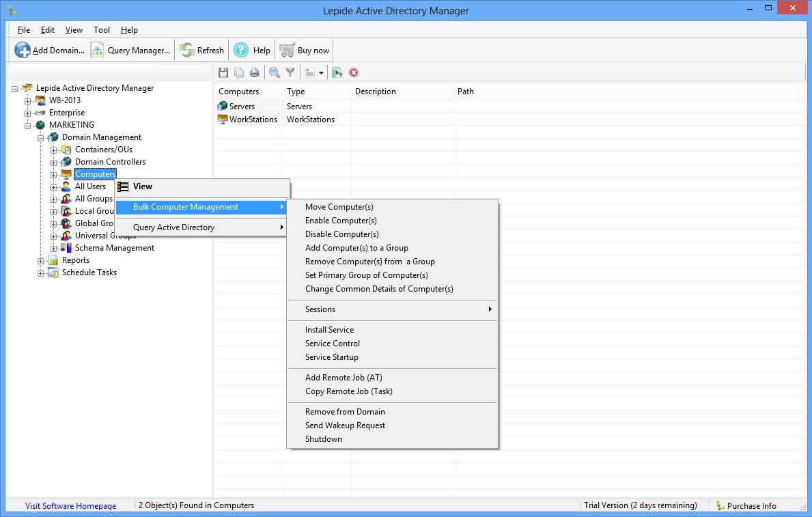The width and height of the screenshot is (812, 517).
Task: Open Query Active Directory context menu item
Action: point(174,227)
